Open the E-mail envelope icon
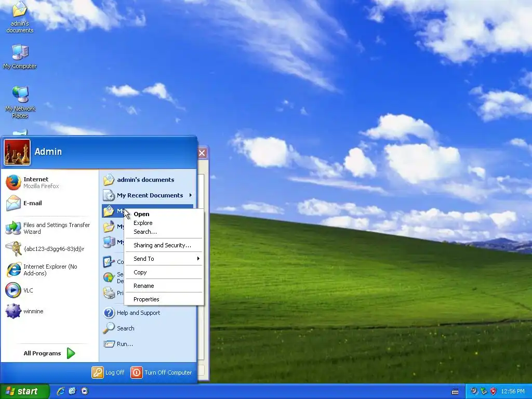The height and width of the screenshot is (399, 532). 13,203
